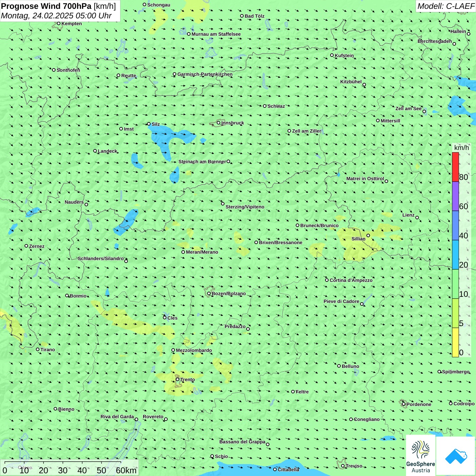Click the Zell am See label
Image resolution: width=476 pixels, height=476 pixels.
pos(408,108)
